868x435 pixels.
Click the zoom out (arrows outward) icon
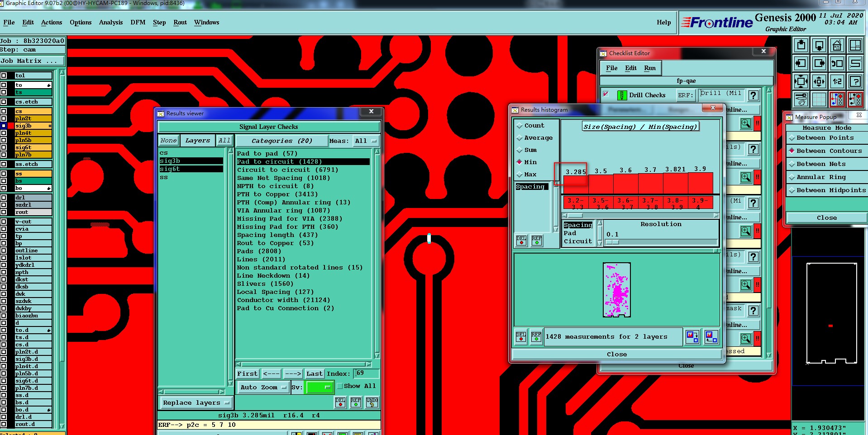[x=819, y=81]
